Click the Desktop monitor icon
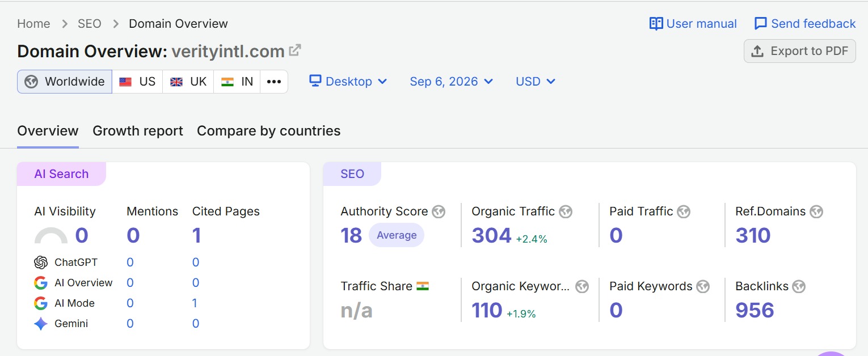 point(315,81)
